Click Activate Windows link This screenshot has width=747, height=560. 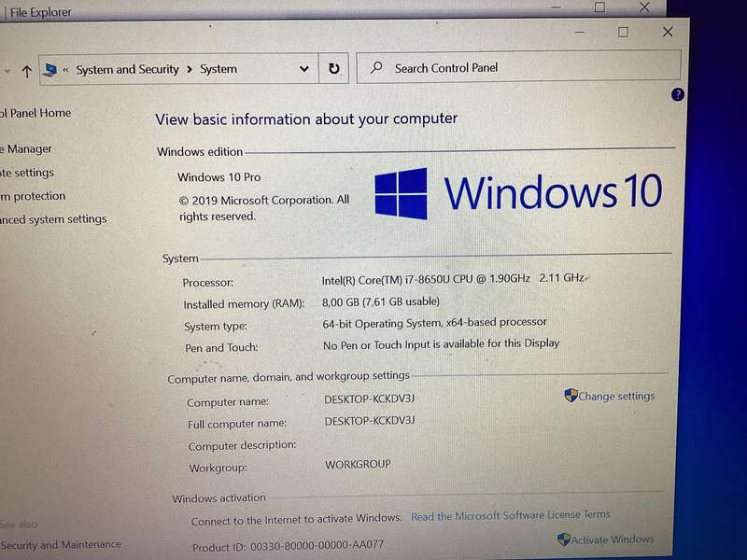613,539
